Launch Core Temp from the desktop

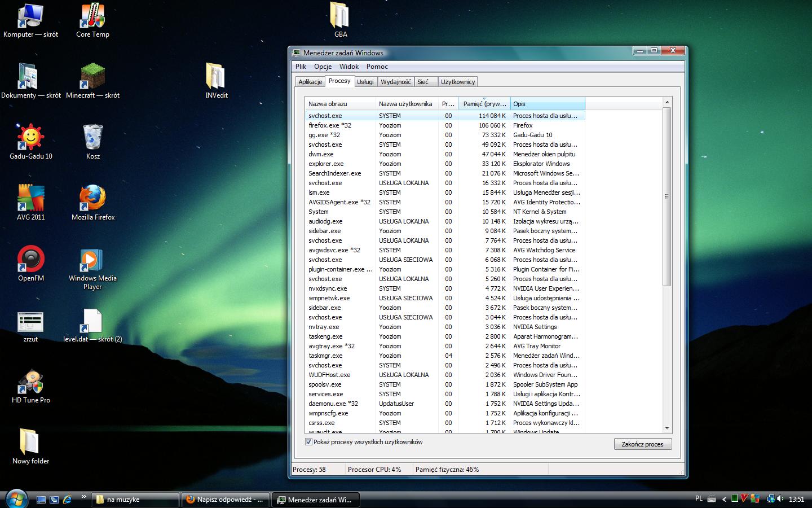[x=92, y=21]
